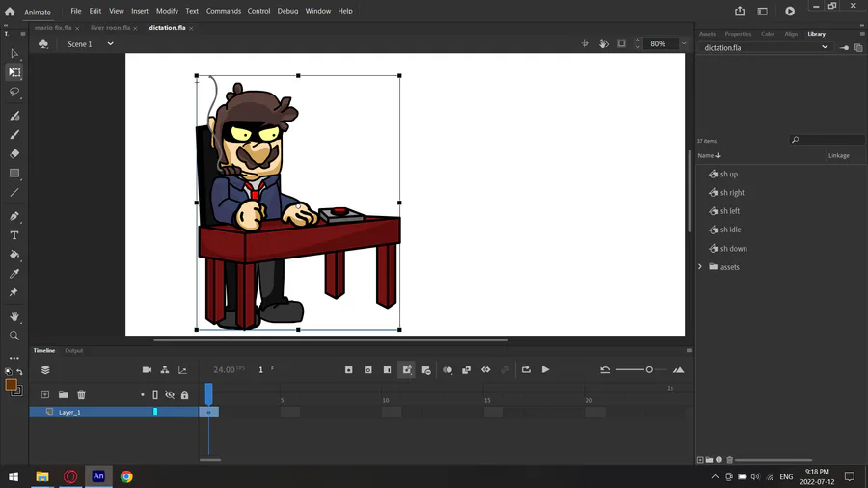Select the Eyedropper tool
Image resolution: width=868 pixels, height=488 pixels.
pyautogui.click(x=14, y=274)
